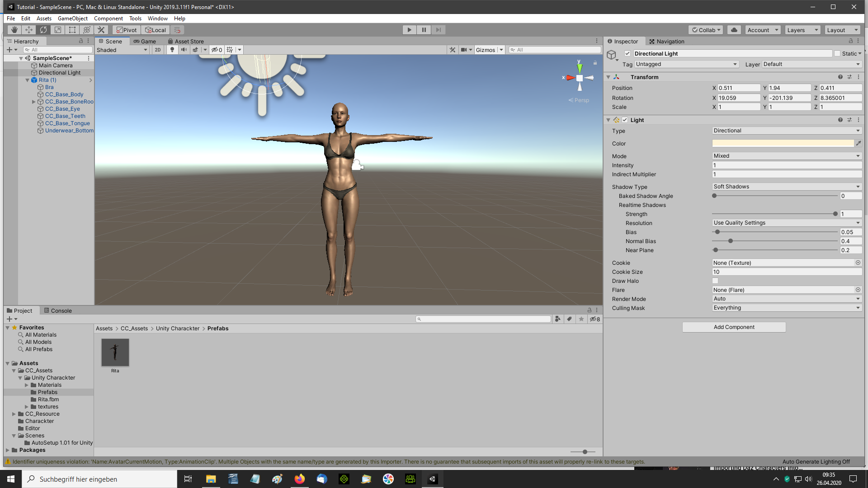868x488 pixels.
Task: Open Cookie texture object picker
Action: coord(858,263)
